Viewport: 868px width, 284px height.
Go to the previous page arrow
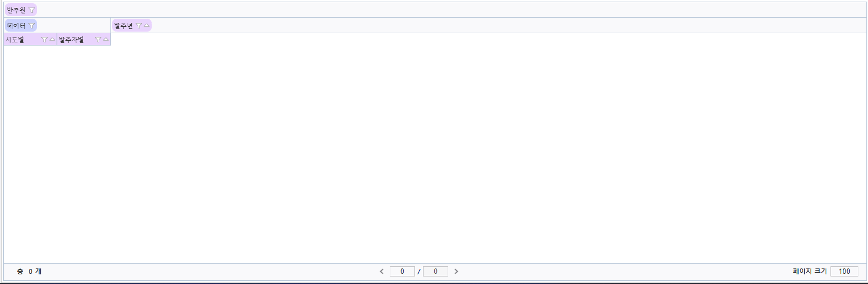[382, 272]
